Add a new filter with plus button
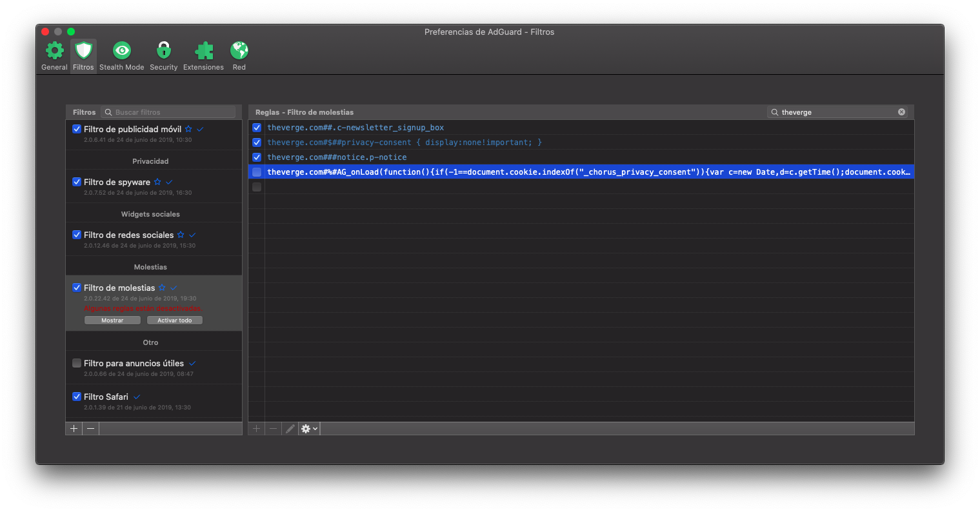The height and width of the screenshot is (512, 980). pyautogui.click(x=74, y=429)
